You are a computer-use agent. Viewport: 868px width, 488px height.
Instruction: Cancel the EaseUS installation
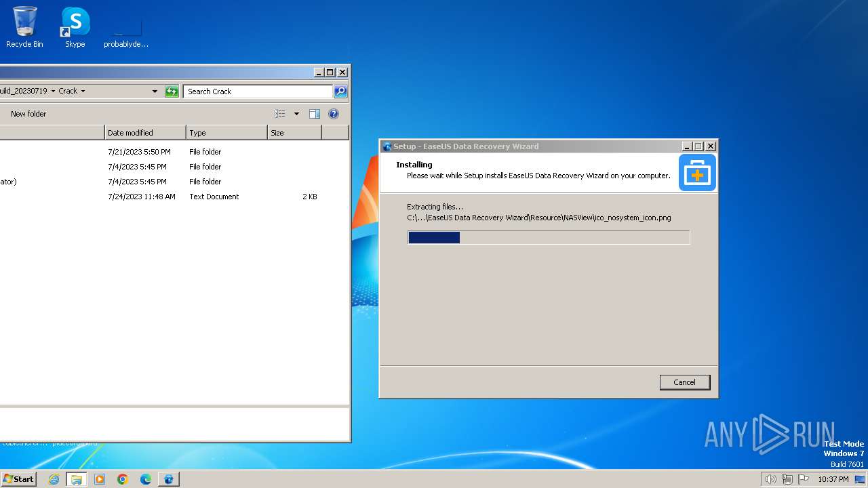click(x=684, y=382)
